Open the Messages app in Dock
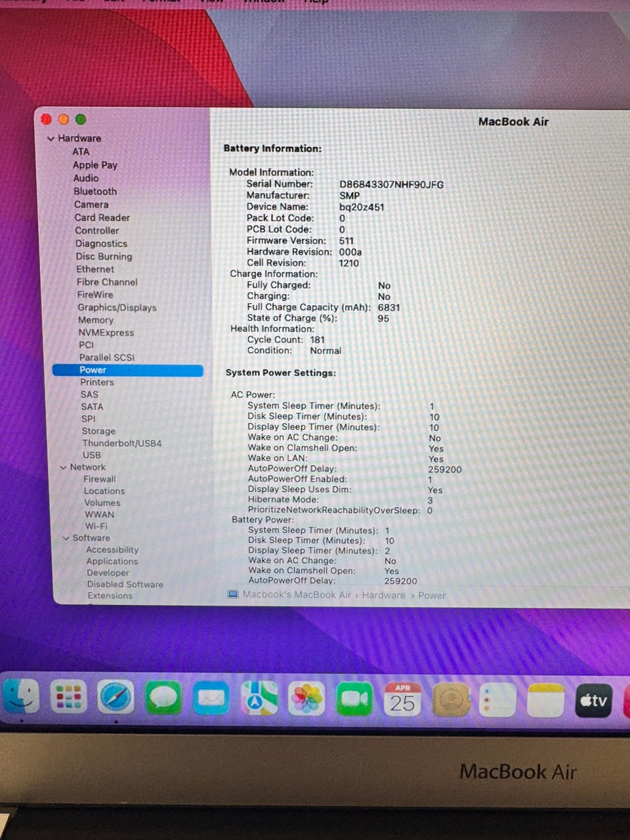 click(x=163, y=697)
